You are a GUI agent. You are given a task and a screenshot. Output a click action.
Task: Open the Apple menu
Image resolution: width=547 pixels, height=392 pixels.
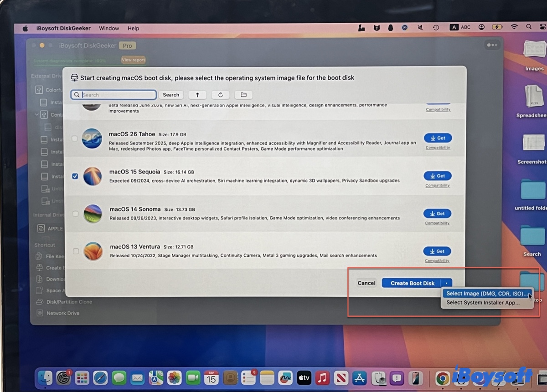[26, 28]
